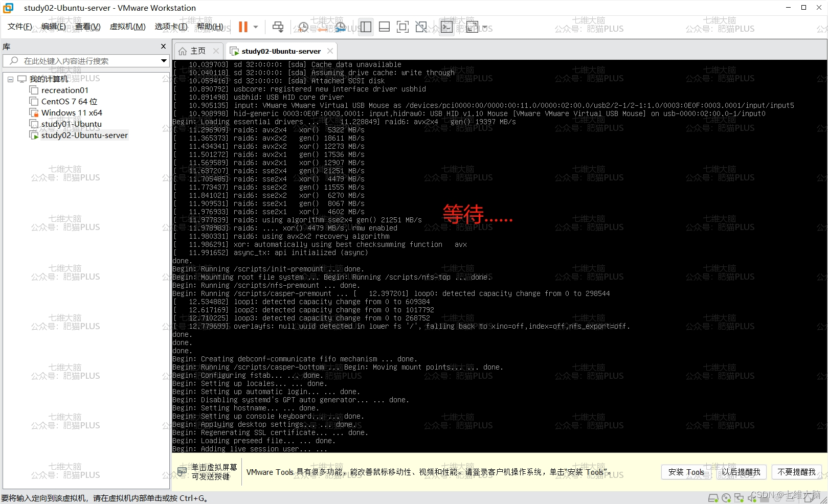828x504 pixels.
Task: Select the Windows 11 x64 virtual machine
Action: tap(72, 113)
